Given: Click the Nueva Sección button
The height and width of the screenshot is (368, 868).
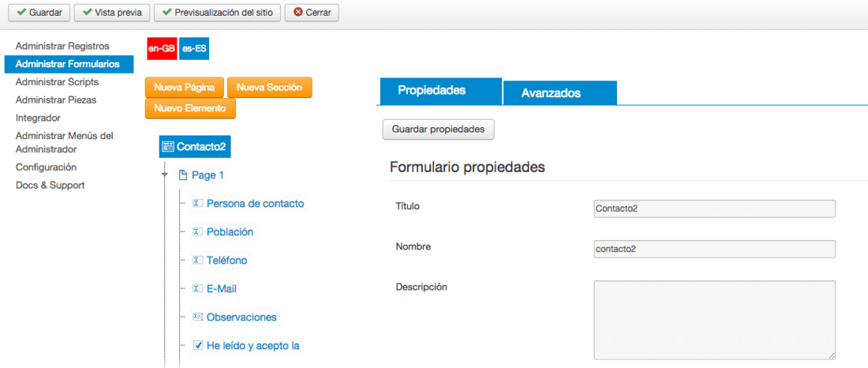Looking at the screenshot, I should pyautogui.click(x=270, y=88).
